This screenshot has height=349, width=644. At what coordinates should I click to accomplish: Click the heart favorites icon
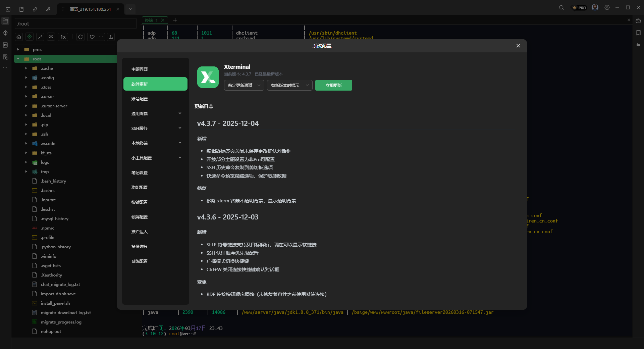point(92,37)
